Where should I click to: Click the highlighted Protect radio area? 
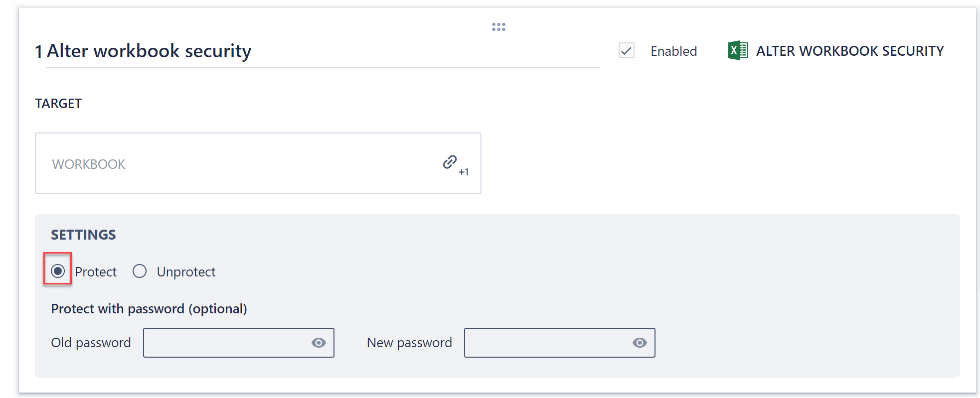pyautogui.click(x=58, y=270)
